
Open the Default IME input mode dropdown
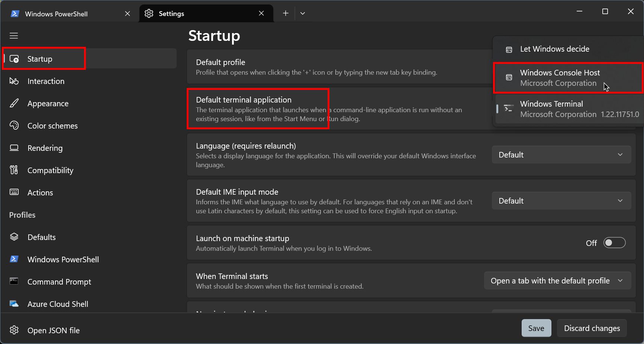561,201
